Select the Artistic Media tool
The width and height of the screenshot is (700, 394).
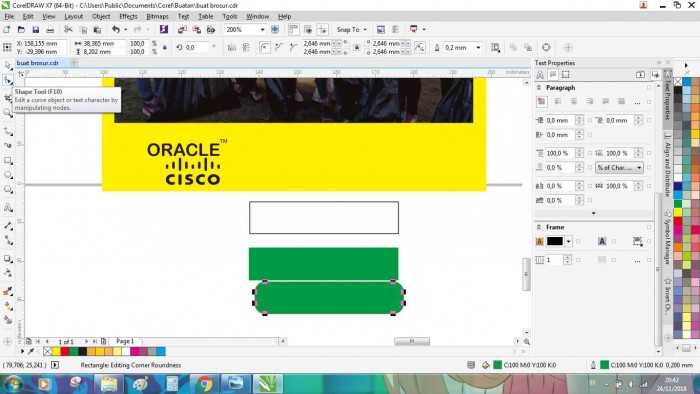(8, 145)
